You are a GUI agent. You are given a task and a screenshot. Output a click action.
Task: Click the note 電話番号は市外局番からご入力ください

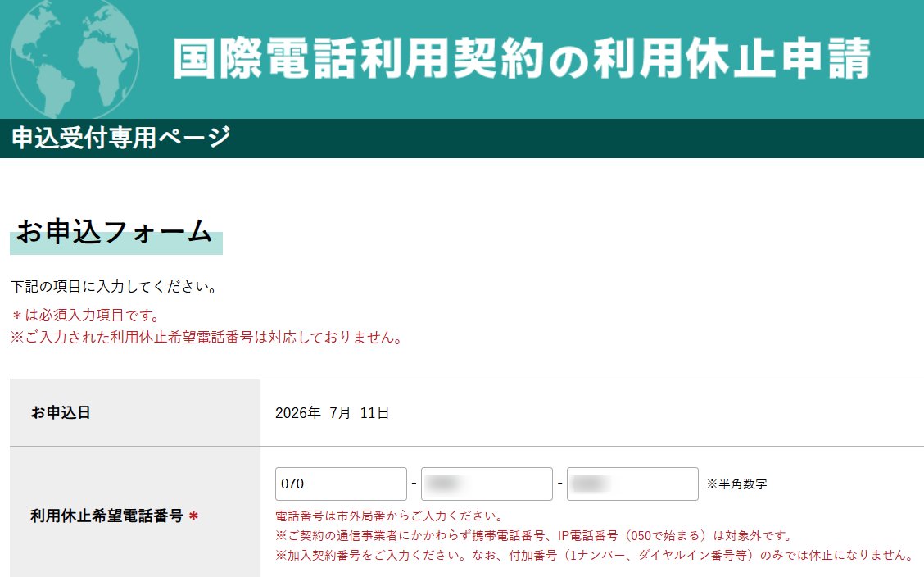coord(390,516)
